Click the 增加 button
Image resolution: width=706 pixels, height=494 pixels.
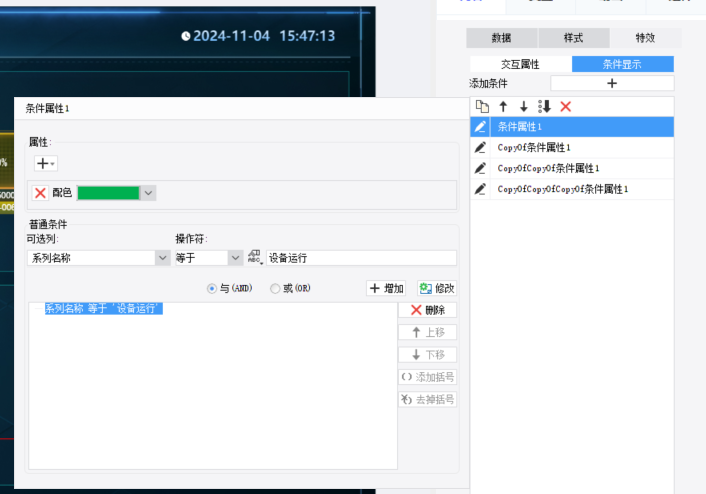click(x=386, y=288)
